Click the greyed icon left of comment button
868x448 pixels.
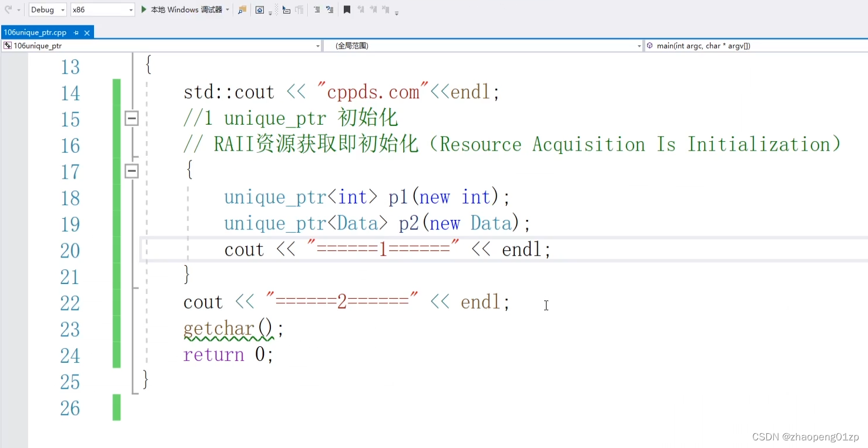point(300,9)
